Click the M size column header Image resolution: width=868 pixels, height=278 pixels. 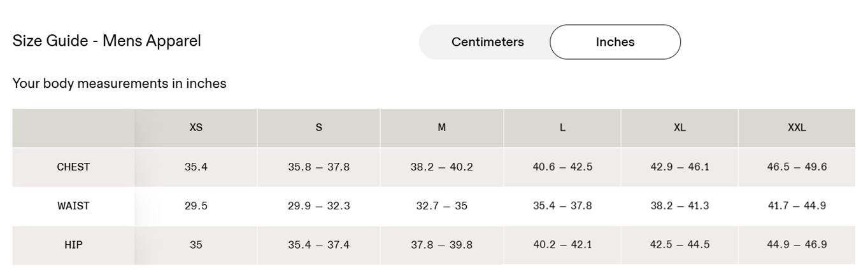click(x=441, y=128)
